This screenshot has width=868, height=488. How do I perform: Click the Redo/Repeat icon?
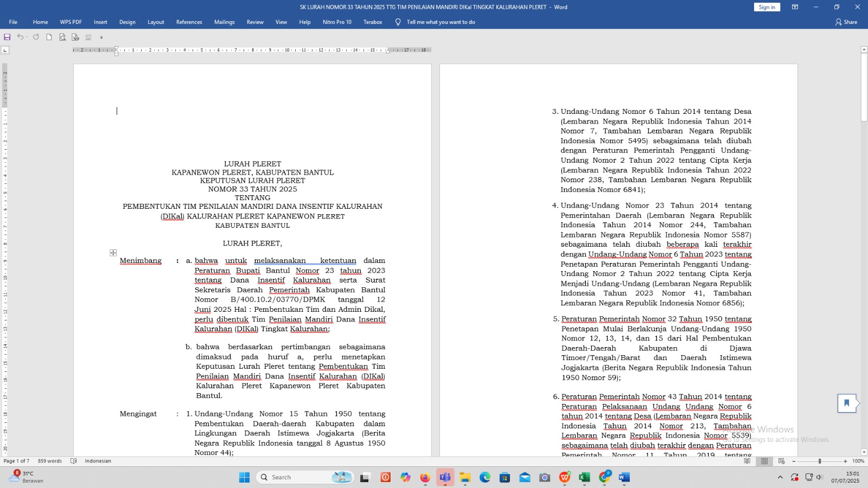[x=36, y=37]
